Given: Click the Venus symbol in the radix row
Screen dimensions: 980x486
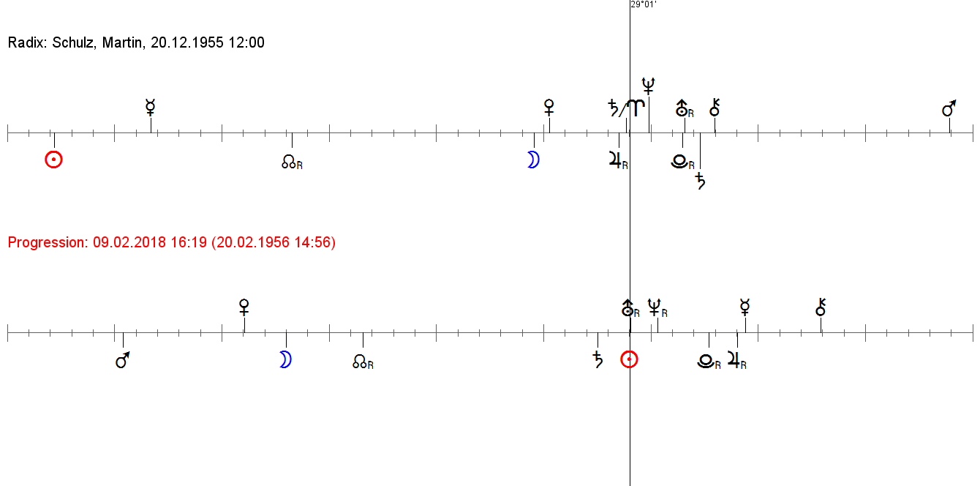Looking at the screenshot, I should [549, 108].
